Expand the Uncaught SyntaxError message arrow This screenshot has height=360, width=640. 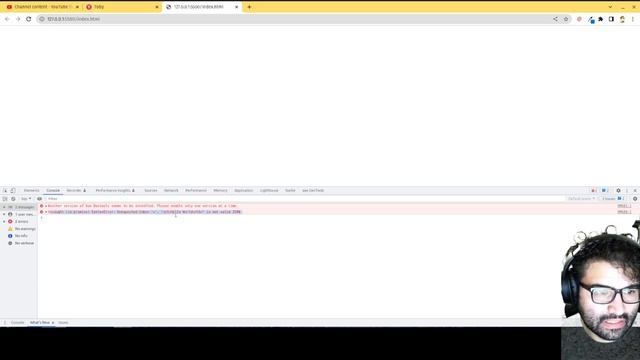coord(46,212)
